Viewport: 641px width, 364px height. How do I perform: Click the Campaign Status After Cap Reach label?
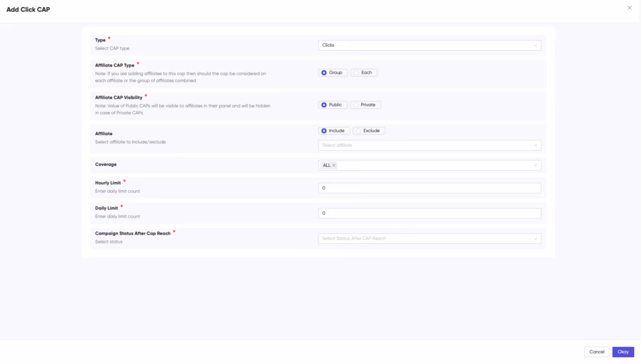pos(133,234)
